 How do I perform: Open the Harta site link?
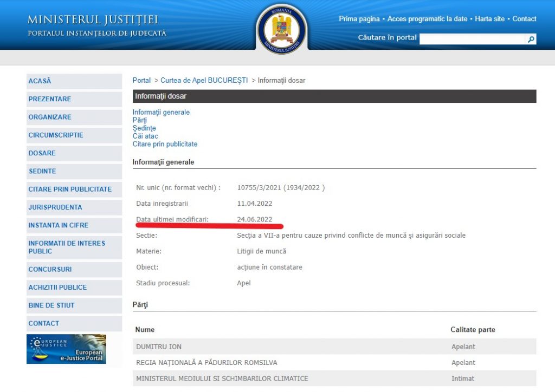click(489, 19)
